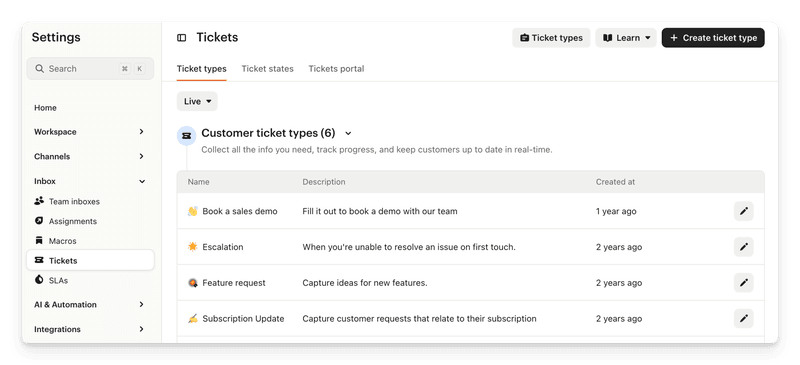Collapse the Customer ticket types section chevron
This screenshot has height=365, width=800.
click(348, 133)
